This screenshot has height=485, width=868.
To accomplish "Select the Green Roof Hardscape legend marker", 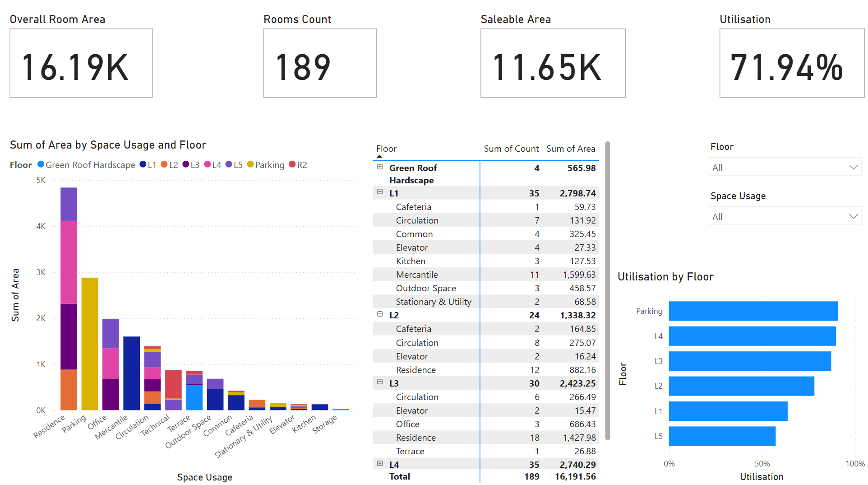I will (41, 165).
